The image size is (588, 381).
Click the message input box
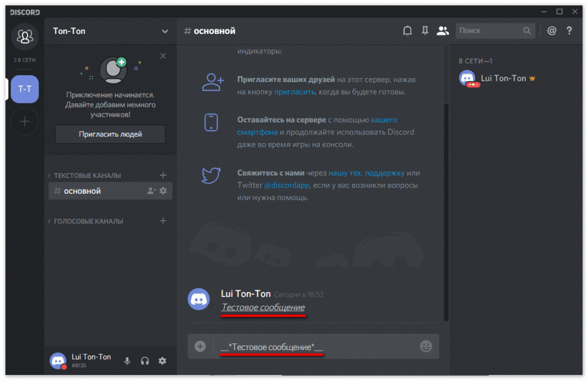coord(313,346)
